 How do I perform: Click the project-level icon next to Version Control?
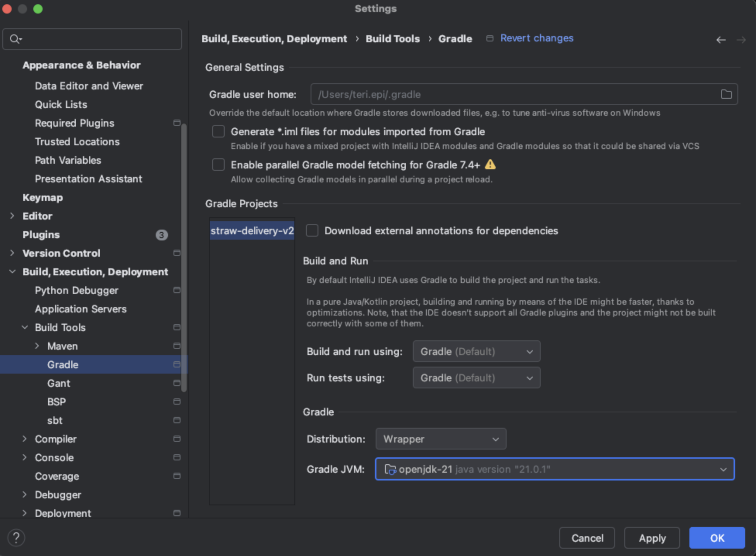(177, 253)
